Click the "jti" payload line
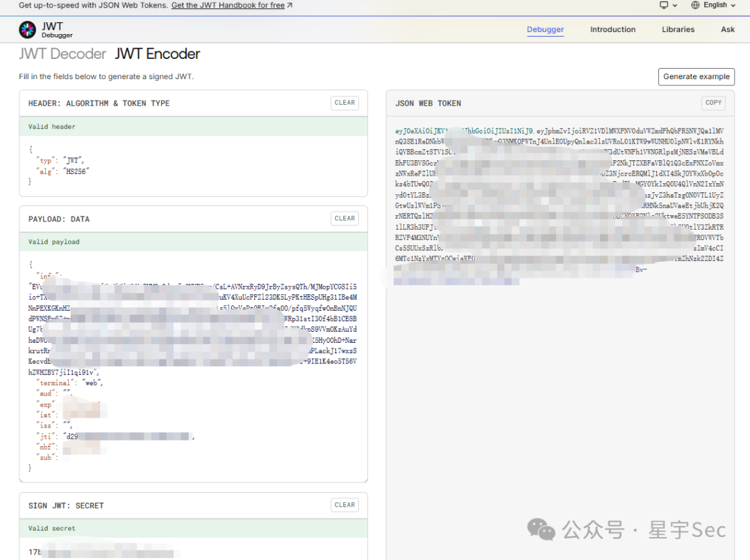 tap(115, 436)
